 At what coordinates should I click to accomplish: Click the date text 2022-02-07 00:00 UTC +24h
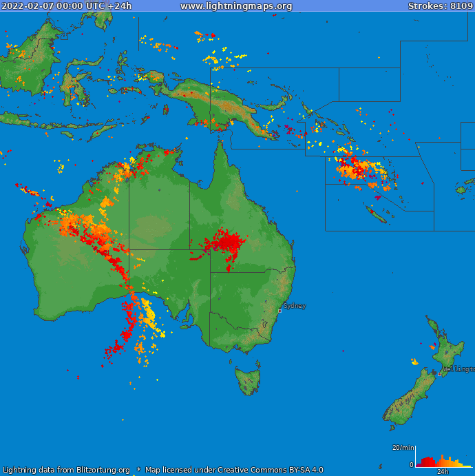[x=66, y=6]
